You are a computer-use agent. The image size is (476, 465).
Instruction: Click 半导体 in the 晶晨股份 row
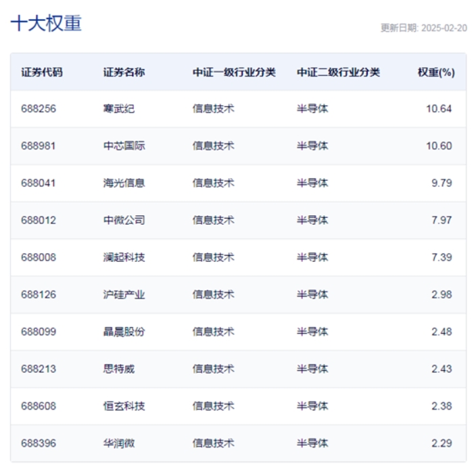pyautogui.click(x=312, y=332)
